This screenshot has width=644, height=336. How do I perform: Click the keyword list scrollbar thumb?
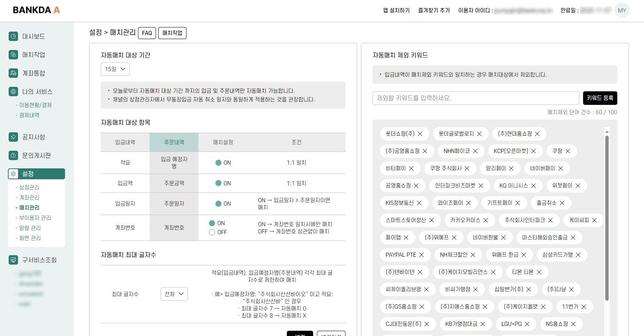[x=607, y=218]
